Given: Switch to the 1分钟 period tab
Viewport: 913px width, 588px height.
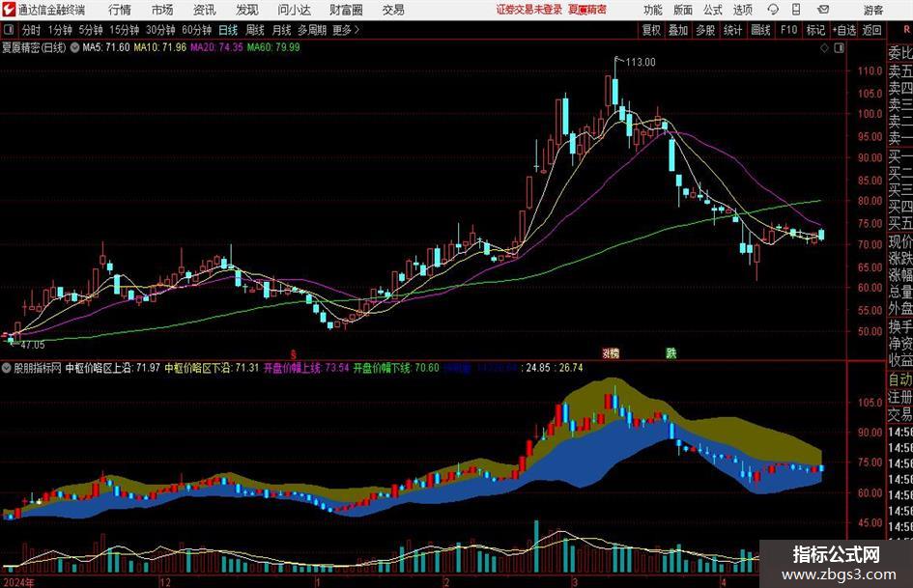Looking at the screenshot, I should pos(60,30).
